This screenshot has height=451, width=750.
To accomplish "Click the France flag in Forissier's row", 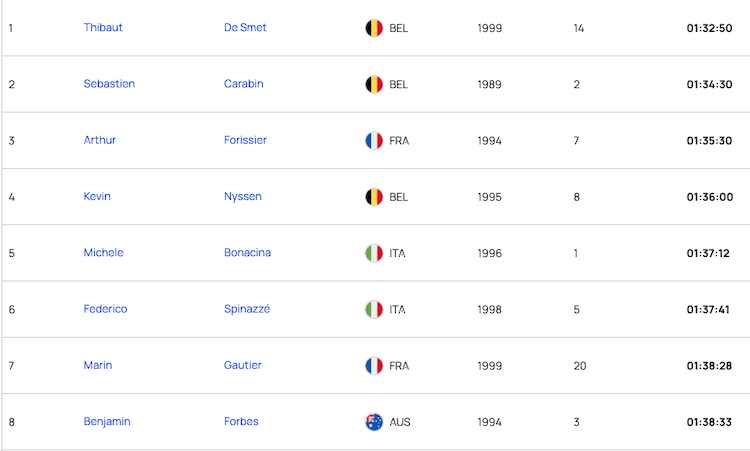I will pos(374,141).
